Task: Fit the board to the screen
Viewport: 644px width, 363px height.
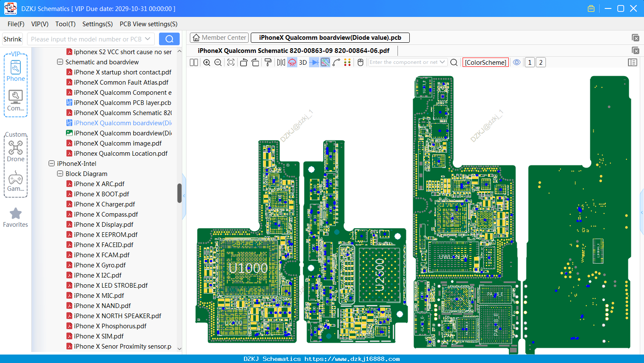Action: [x=231, y=63]
